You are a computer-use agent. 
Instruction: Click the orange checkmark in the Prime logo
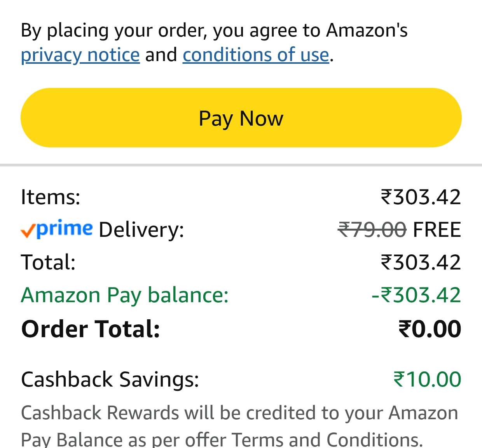click(28, 231)
